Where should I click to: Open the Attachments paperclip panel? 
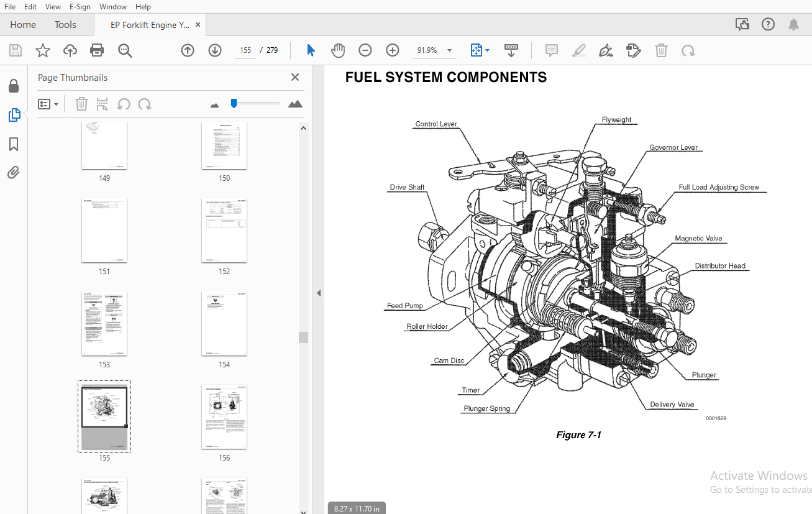[x=14, y=172]
